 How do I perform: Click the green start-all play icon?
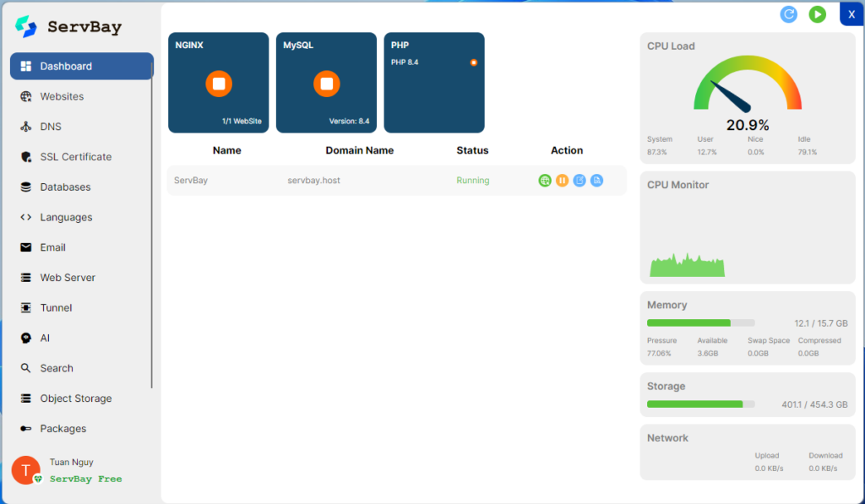point(817,14)
